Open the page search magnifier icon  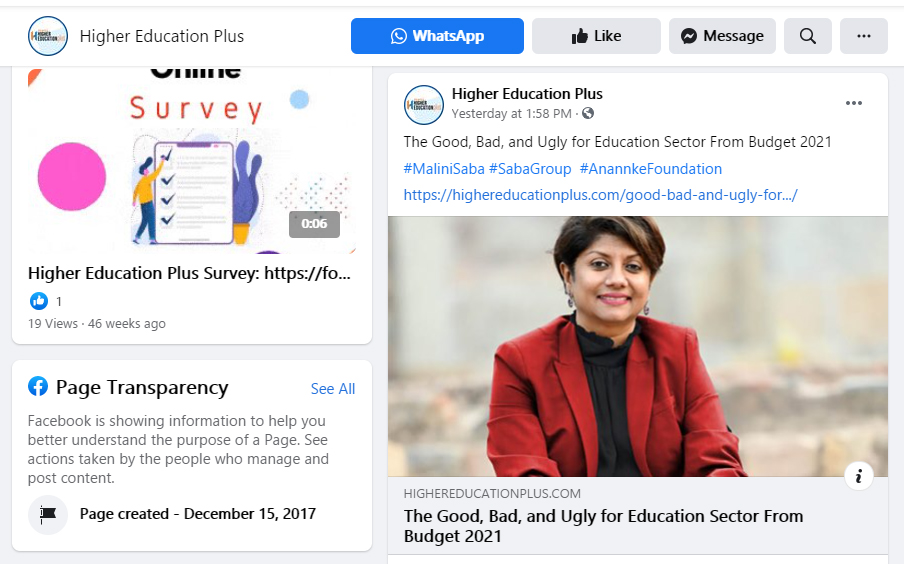pyautogui.click(x=808, y=36)
